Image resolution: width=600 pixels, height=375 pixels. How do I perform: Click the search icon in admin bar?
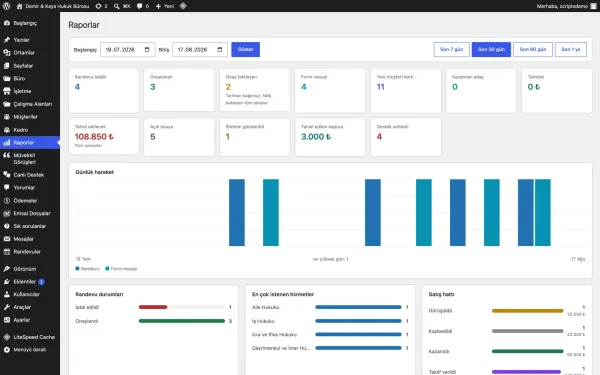[116, 6]
